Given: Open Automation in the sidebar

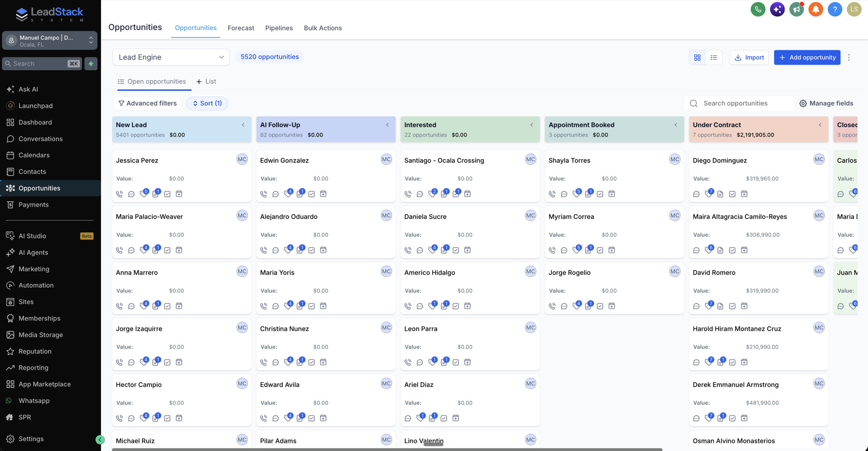Looking at the screenshot, I should (x=36, y=285).
